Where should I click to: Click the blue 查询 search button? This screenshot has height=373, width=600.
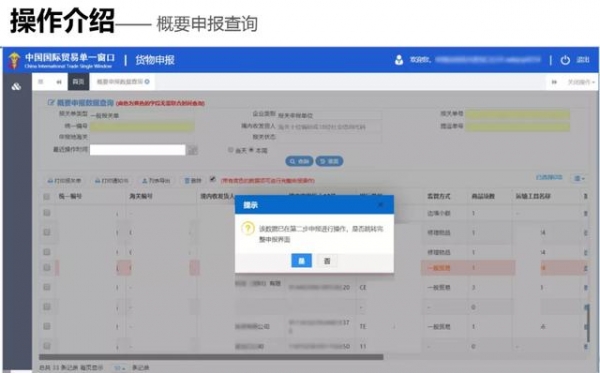299,161
